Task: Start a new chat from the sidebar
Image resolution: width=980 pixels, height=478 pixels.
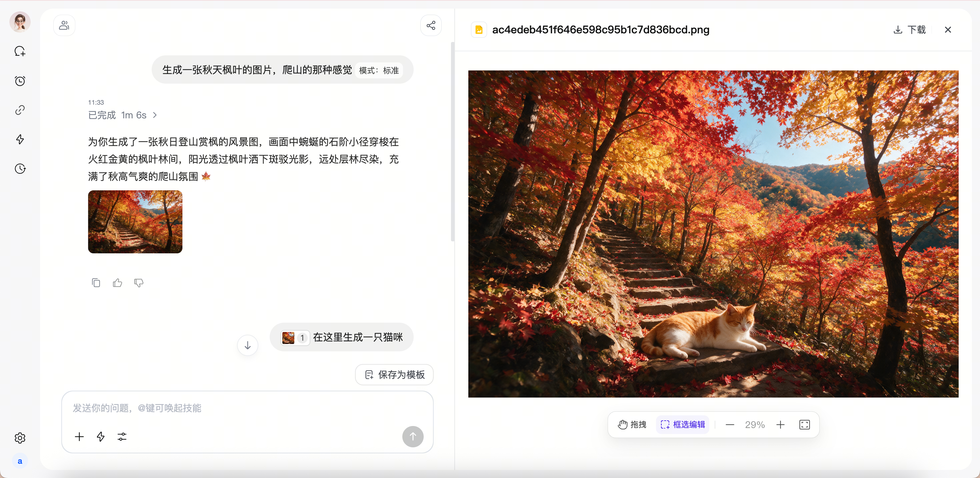Action: click(20, 51)
